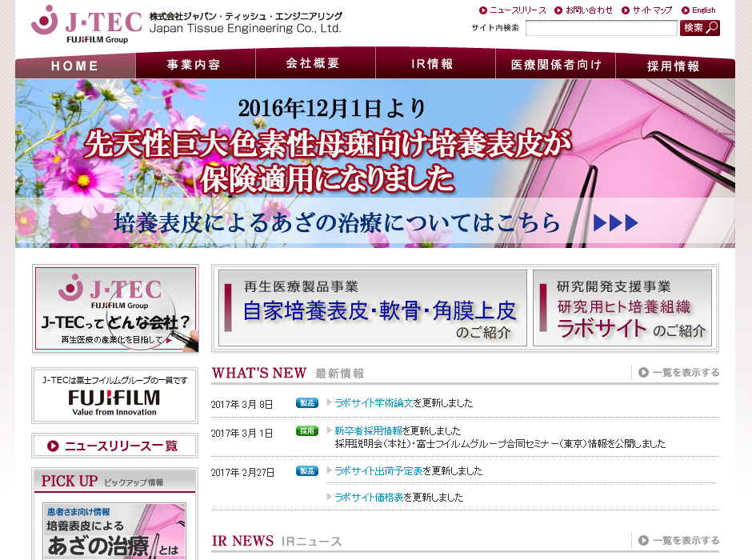Click the PICK UP ピックアップ情報 heading
The height and width of the screenshot is (560, 752).
pos(102,481)
